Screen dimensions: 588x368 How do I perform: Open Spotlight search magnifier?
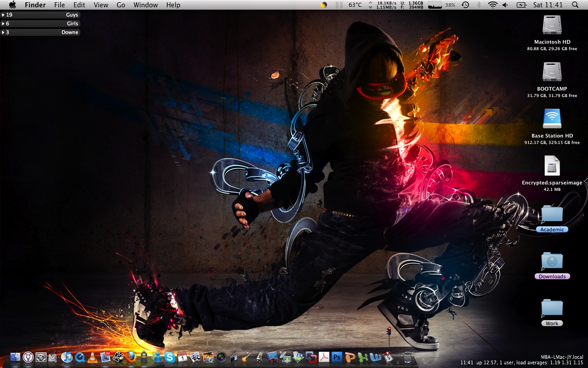(575, 5)
